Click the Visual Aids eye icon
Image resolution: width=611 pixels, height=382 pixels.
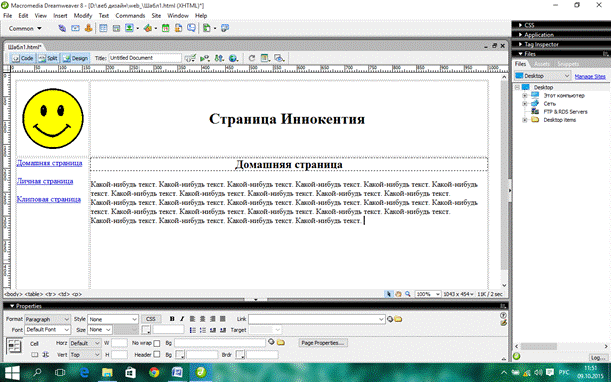tap(279, 58)
